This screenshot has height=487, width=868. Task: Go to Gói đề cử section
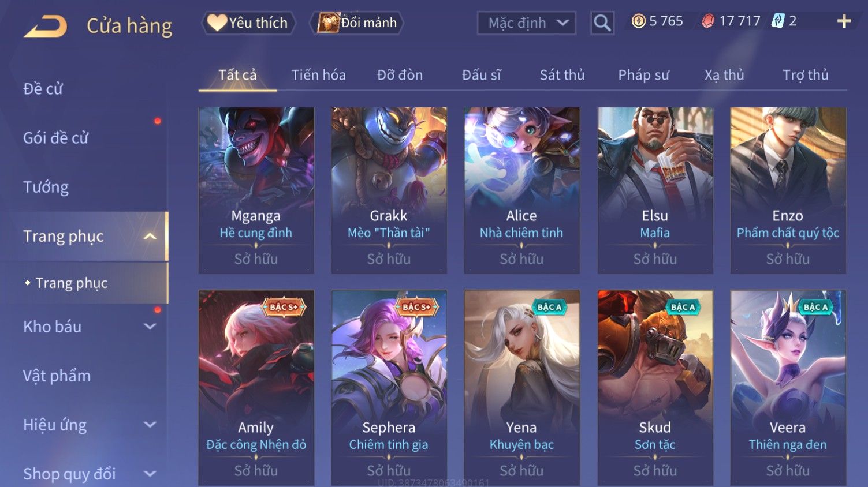tap(55, 138)
